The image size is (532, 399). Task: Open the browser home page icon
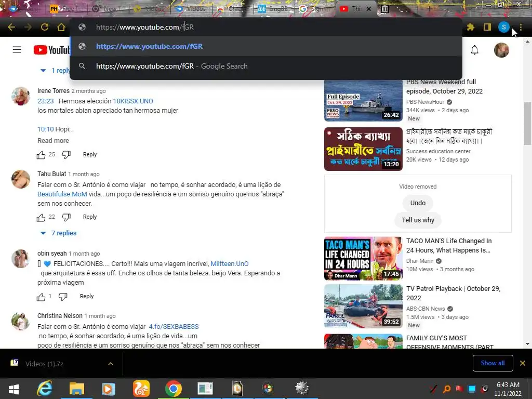tap(61, 27)
